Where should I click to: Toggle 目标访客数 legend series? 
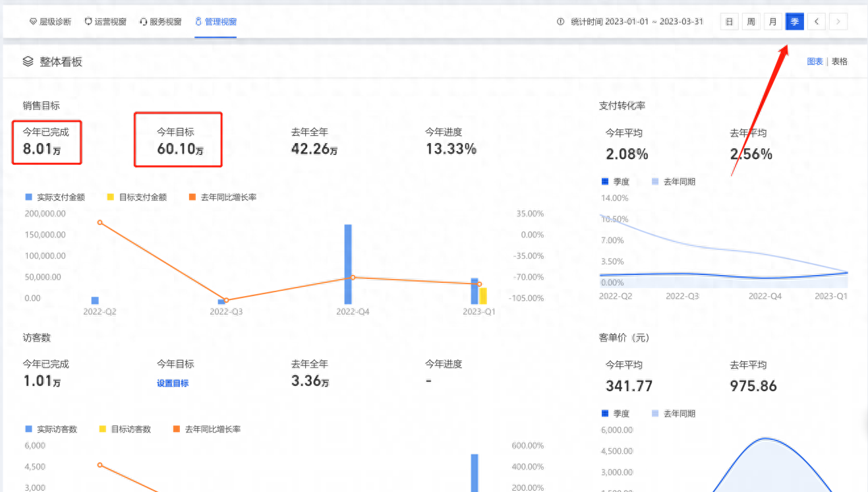click(x=125, y=429)
